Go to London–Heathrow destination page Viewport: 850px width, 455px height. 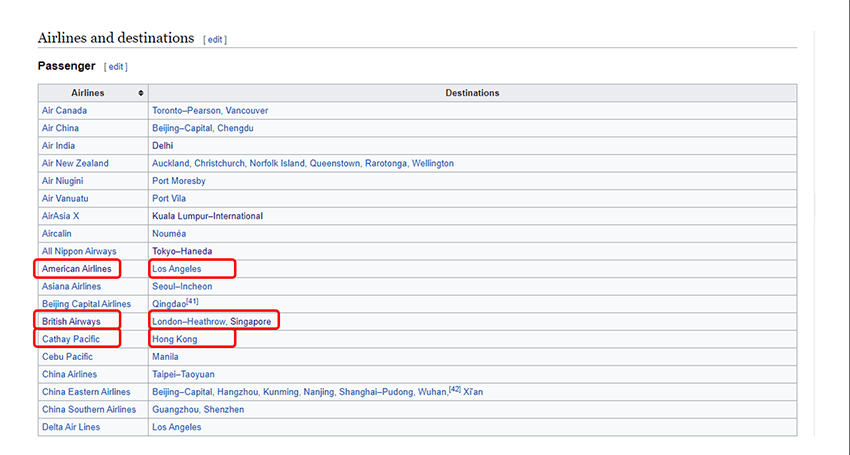(188, 322)
